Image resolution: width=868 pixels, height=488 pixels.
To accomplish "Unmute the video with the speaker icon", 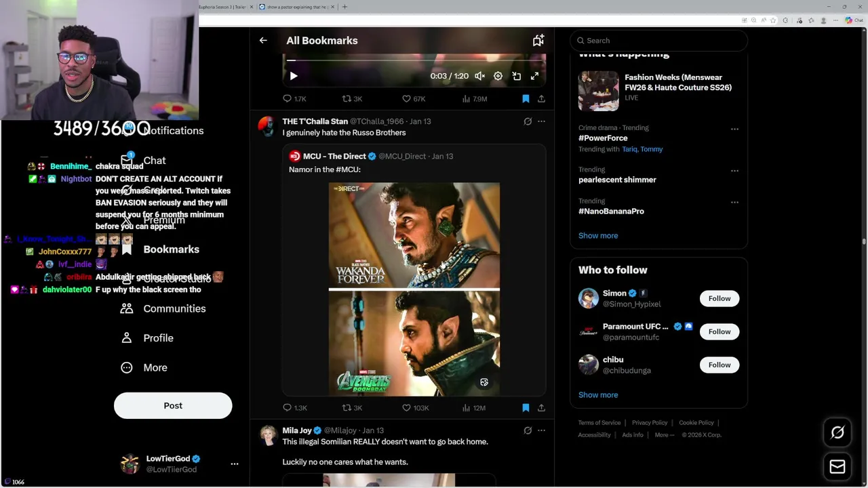I will tap(479, 76).
